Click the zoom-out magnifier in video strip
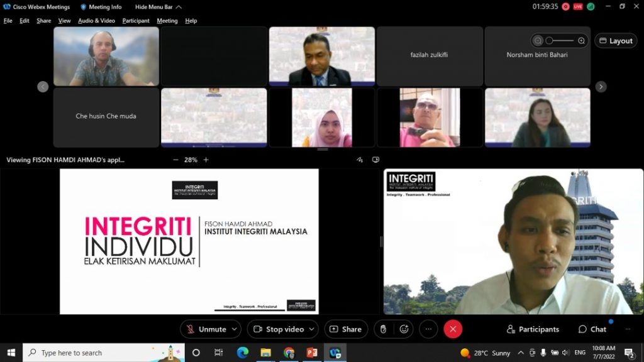Screen dimensions: 644x362 pyautogui.click(x=538, y=41)
